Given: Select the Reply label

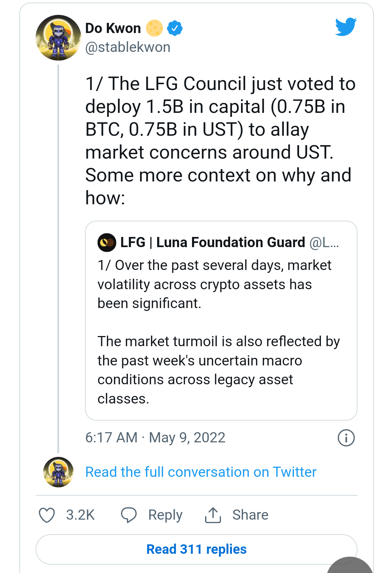Looking at the screenshot, I should coord(164,515).
